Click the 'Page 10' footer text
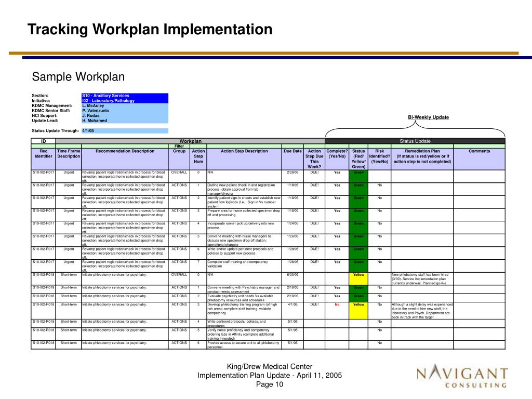This screenshot has height=399, width=532. click(x=270, y=384)
